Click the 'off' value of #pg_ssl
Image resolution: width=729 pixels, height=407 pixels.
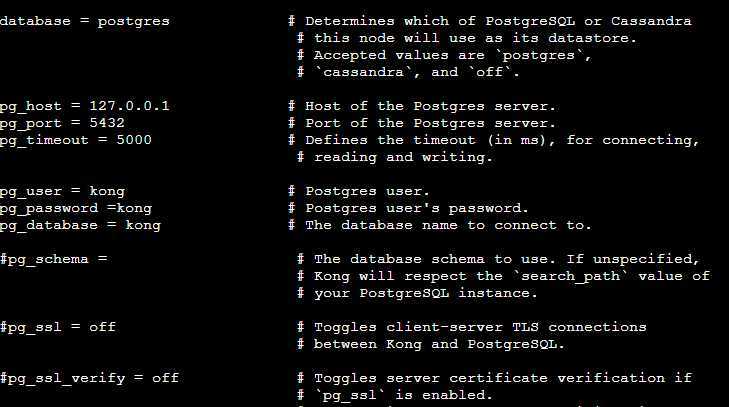pos(102,327)
